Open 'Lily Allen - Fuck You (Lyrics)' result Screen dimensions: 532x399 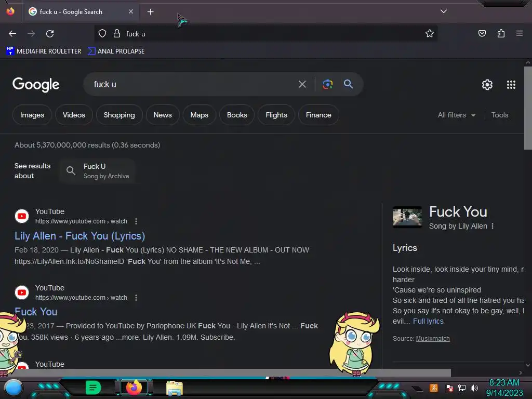click(79, 236)
